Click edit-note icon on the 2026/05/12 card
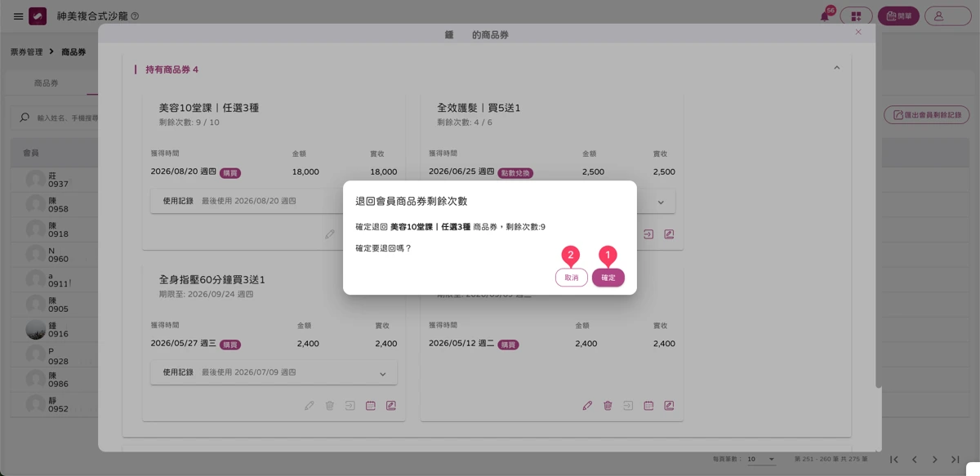Screen dimensions: 980x476 coord(669,406)
